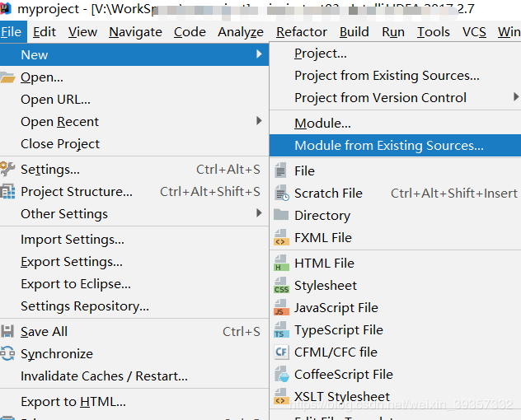Expand the Other Settings submenu arrow
Viewport: 521px width, 420px height.
click(259, 213)
